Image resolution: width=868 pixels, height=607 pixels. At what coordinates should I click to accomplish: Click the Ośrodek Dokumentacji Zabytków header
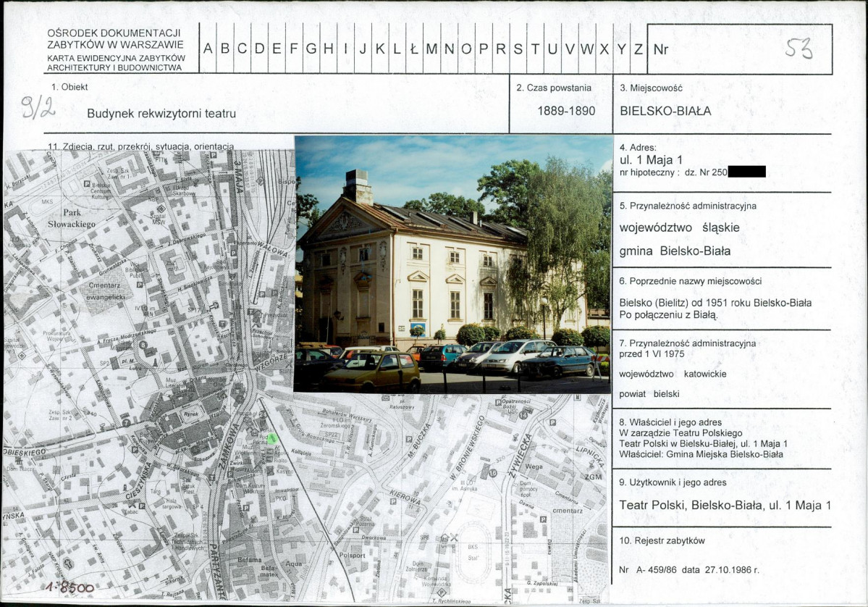coord(115,39)
